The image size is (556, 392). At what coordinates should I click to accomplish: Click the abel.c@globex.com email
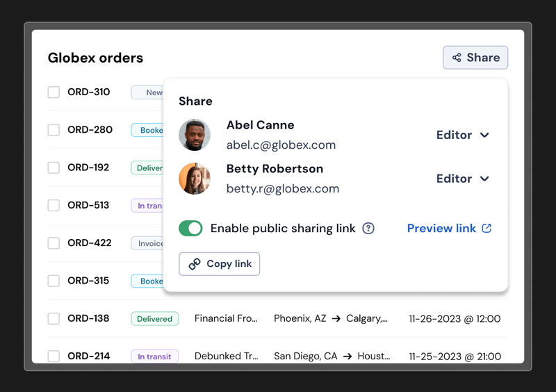point(281,145)
